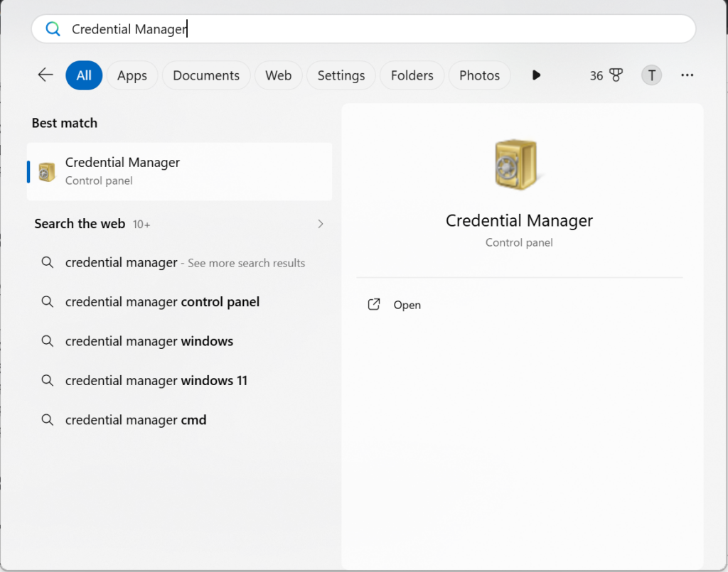Click magnifier icon beside 'credential manager cmd'
The image size is (728, 572).
(x=48, y=421)
